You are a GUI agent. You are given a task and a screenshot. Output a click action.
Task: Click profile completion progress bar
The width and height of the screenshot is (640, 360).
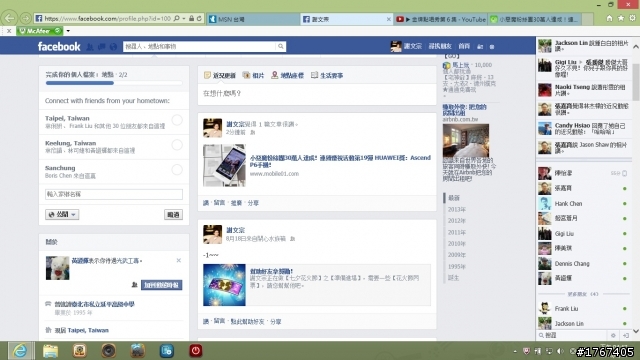[x=114, y=83]
